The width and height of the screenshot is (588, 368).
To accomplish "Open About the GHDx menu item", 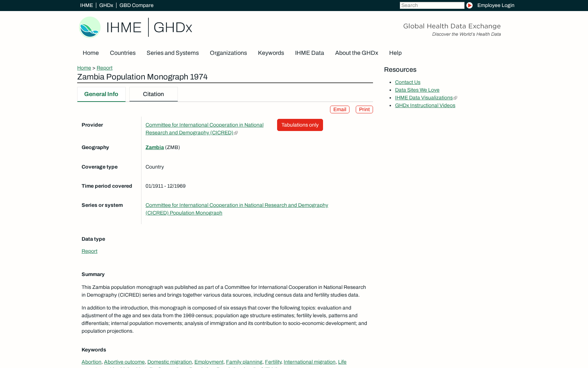I will [x=356, y=53].
